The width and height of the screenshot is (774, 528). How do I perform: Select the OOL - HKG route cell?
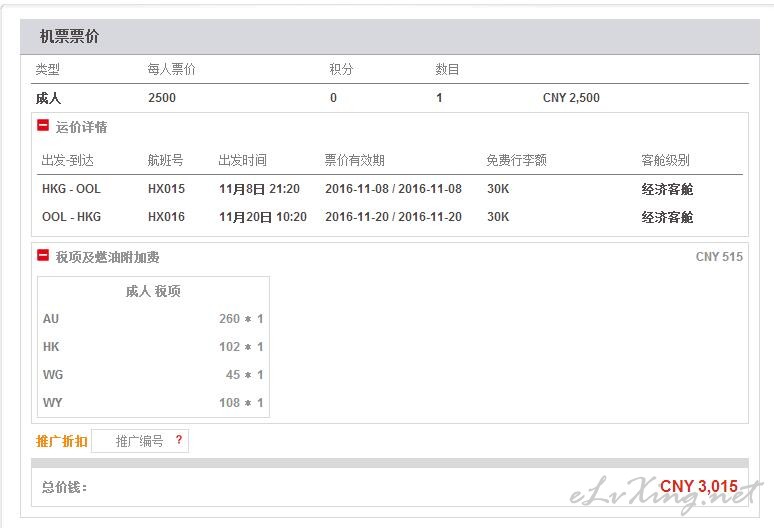coord(71,217)
